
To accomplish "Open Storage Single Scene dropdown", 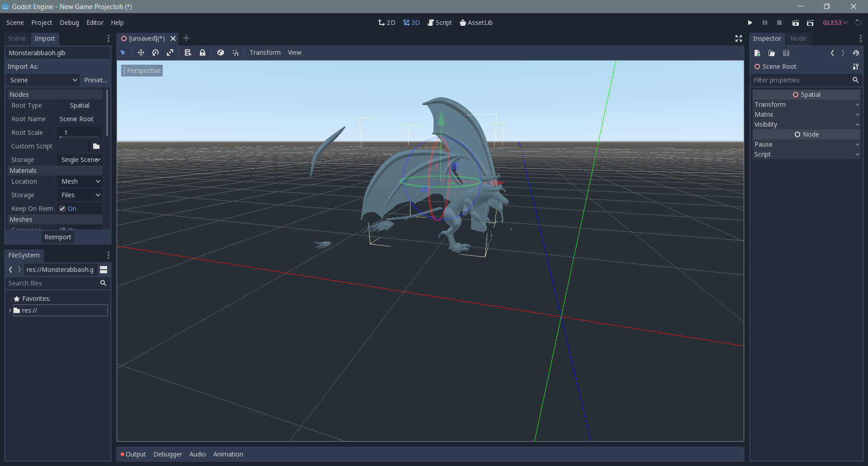I will click(x=80, y=160).
